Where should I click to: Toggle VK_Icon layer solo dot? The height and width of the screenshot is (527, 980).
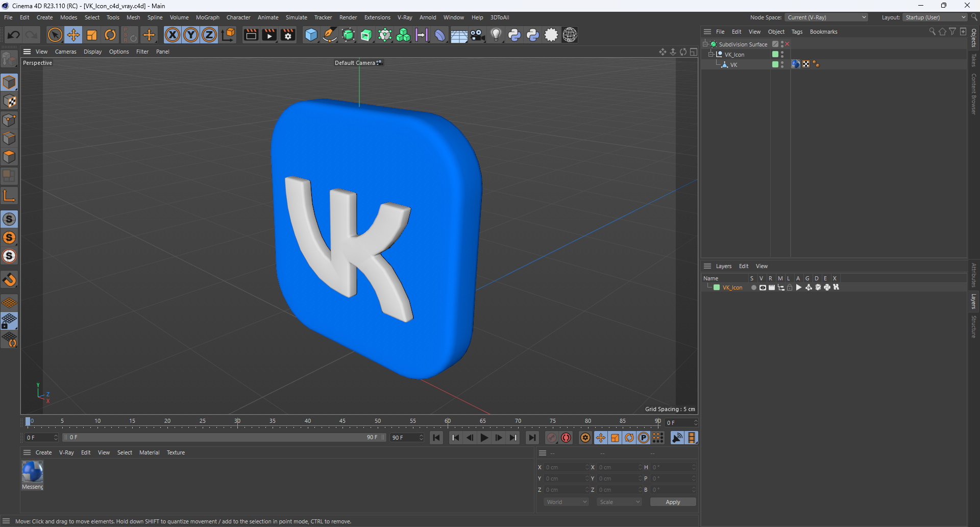point(753,288)
